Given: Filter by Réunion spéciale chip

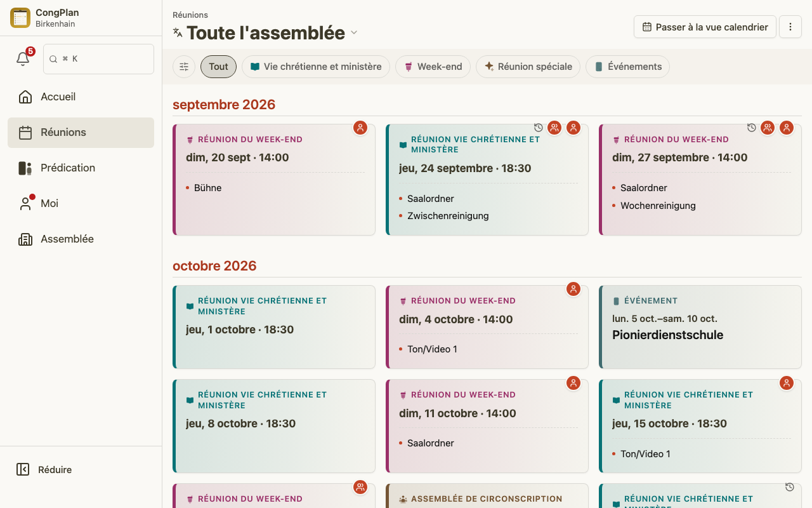Looking at the screenshot, I should [528, 67].
